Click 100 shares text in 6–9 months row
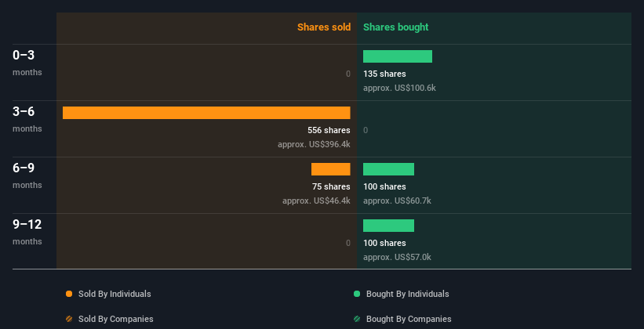 point(384,186)
